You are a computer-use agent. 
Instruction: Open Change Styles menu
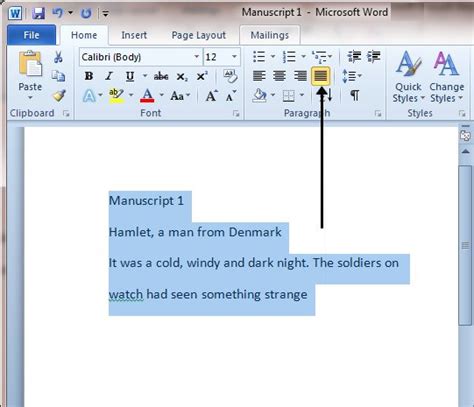(x=446, y=77)
